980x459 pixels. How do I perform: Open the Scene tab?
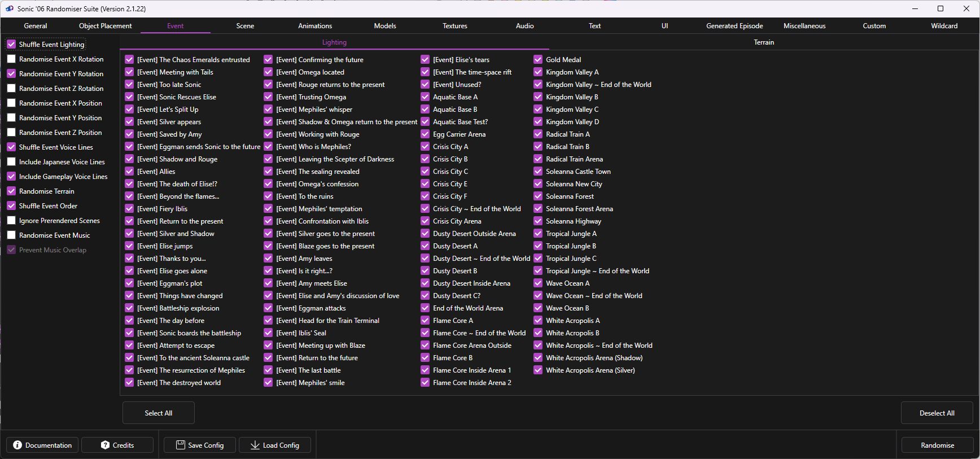[x=245, y=26]
